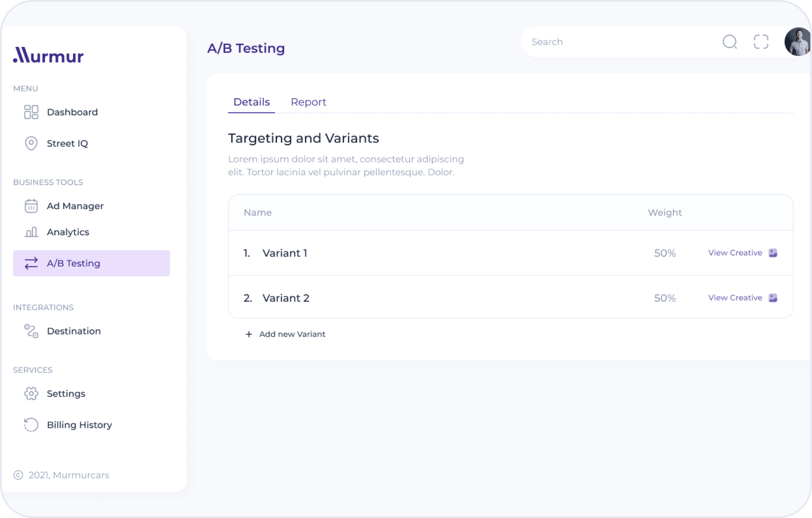Screen dimensions: 812x518
Task: Click the Street IQ location pin icon
Action: [x=31, y=143]
